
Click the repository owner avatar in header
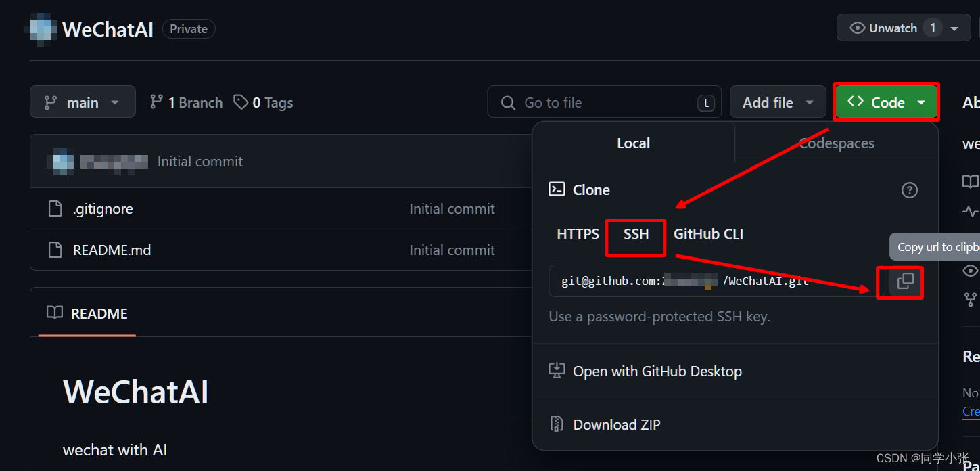click(43, 29)
